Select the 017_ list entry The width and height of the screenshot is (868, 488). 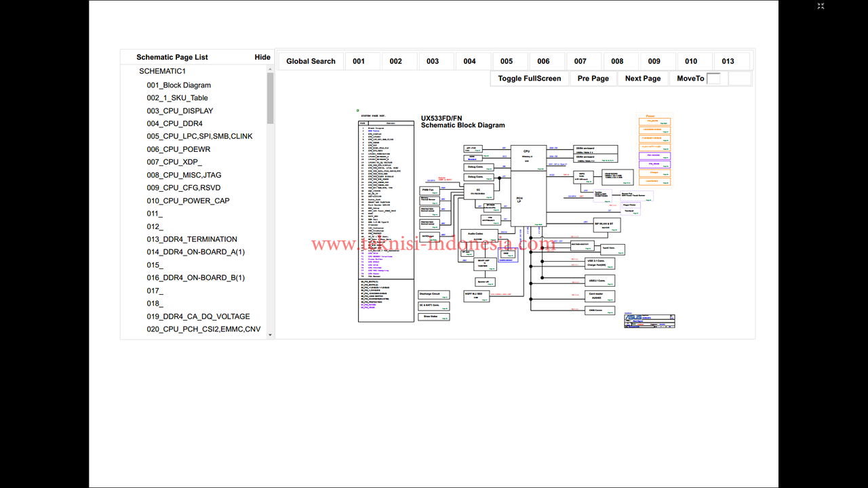coord(155,291)
